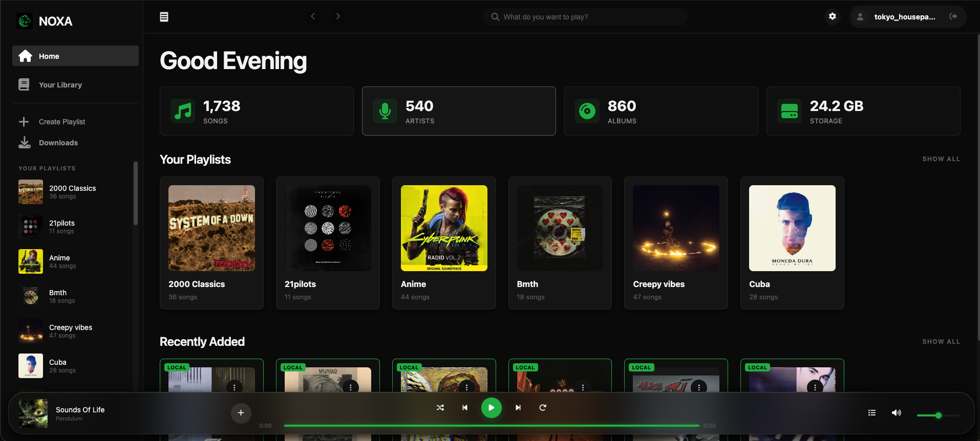Navigate forward with right chevron
980x441 pixels.
[x=338, y=16]
